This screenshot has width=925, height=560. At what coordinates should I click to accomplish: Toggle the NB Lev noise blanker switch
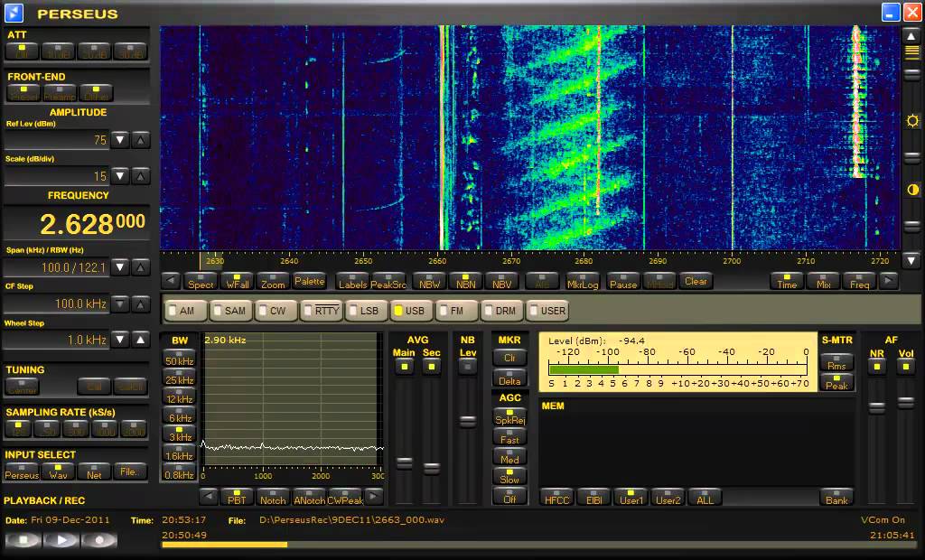point(468,367)
